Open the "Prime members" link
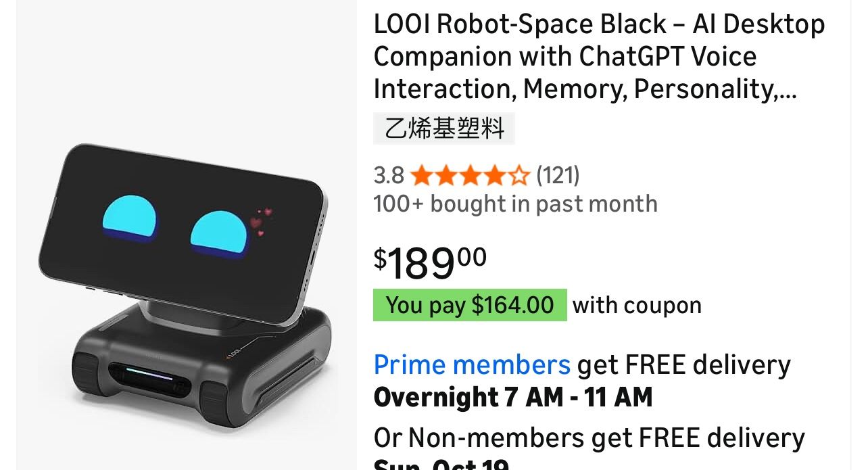Screen dimensions: 868x470 (x=472, y=365)
